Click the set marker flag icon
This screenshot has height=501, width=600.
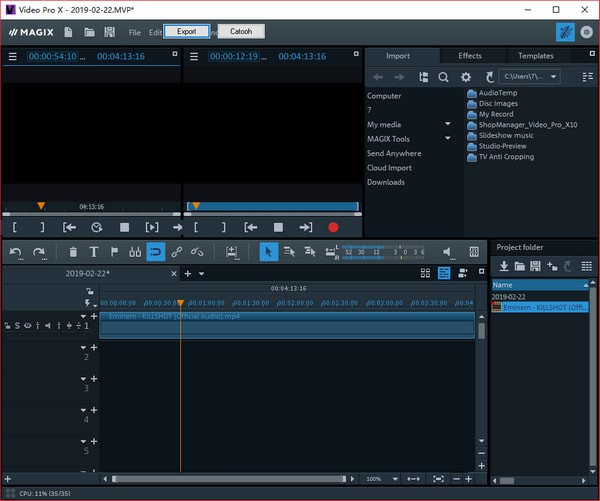tap(114, 252)
